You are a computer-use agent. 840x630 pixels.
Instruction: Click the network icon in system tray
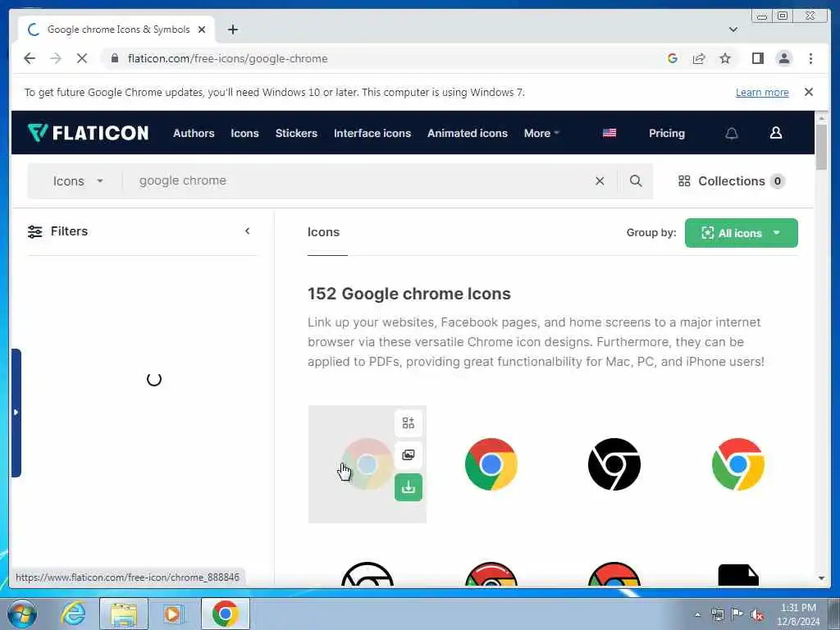click(717, 615)
